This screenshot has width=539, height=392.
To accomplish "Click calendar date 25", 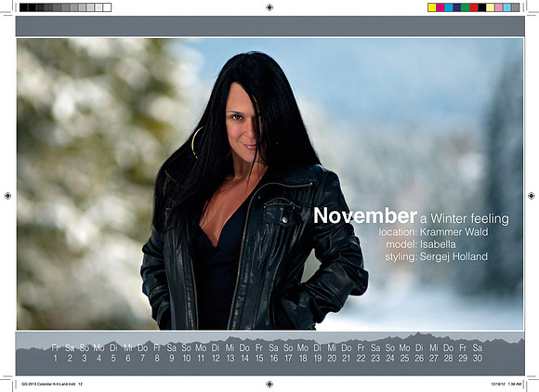I will click(x=404, y=359).
